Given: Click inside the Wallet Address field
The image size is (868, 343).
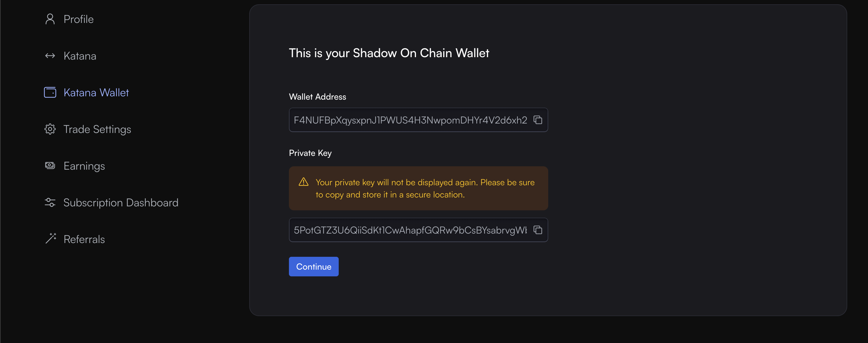Looking at the screenshot, I should pos(410,120).
